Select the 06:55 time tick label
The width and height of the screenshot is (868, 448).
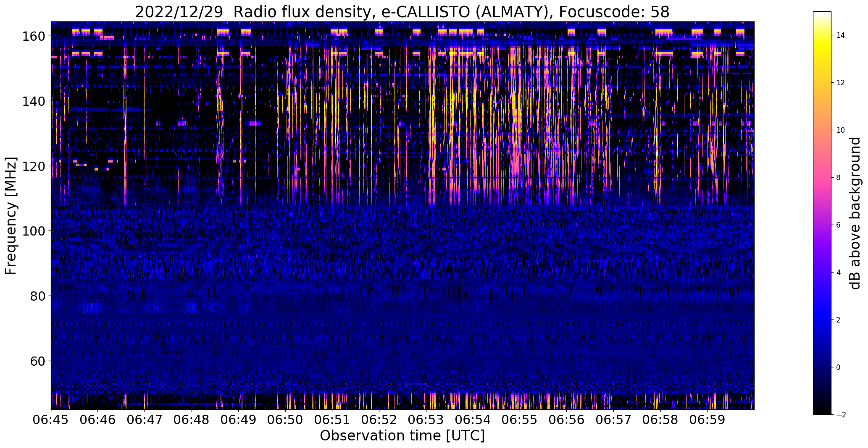click(x=520, y=419)
